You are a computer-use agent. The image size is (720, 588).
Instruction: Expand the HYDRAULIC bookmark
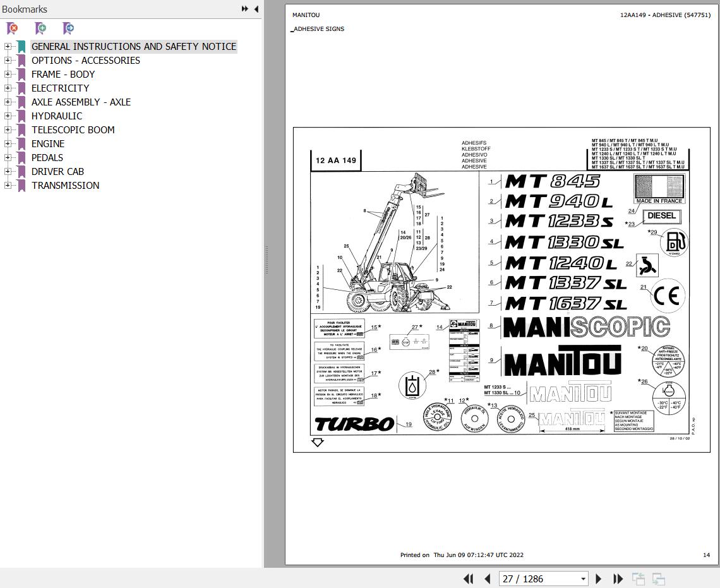8,116
